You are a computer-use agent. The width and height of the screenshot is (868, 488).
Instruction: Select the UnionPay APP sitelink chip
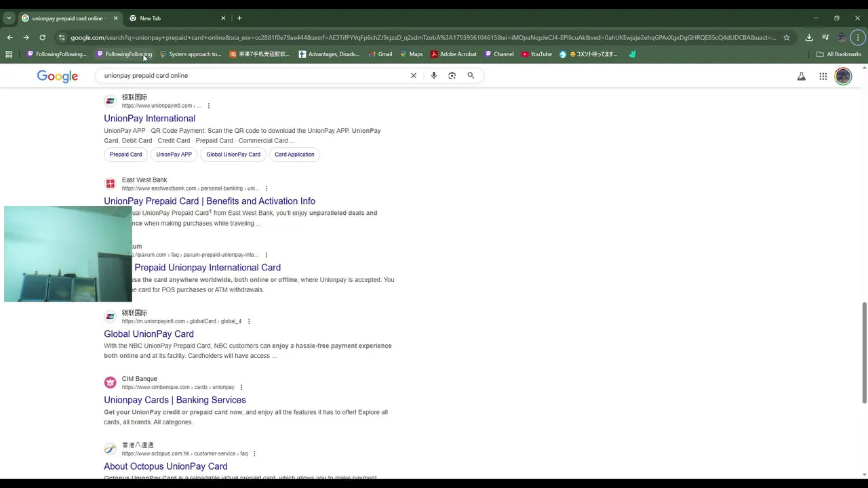click(x=174, y=155)
